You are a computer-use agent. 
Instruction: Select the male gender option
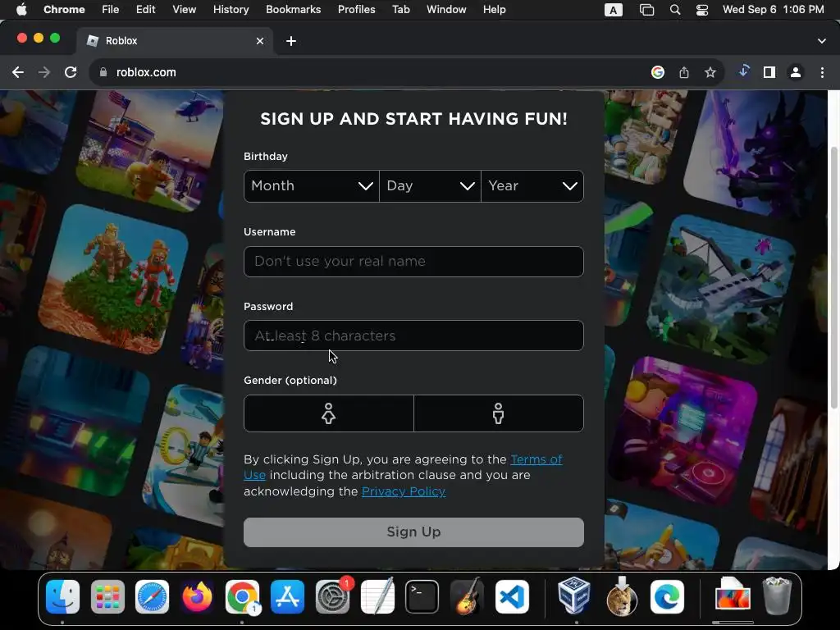click(x=499, y=413)
